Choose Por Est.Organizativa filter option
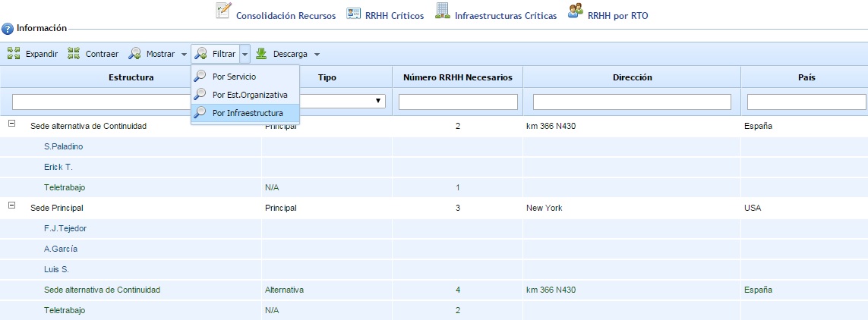 (250, 95)
